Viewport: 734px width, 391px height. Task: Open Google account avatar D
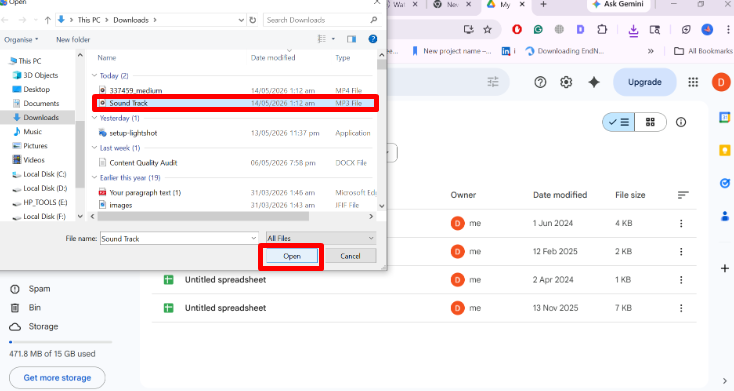tap(721, 82)
